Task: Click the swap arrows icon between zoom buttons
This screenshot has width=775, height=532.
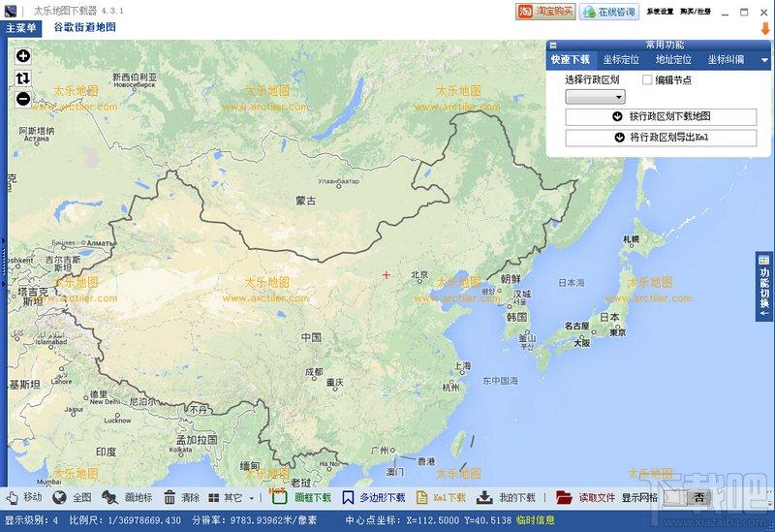Action: coord(23,77)
